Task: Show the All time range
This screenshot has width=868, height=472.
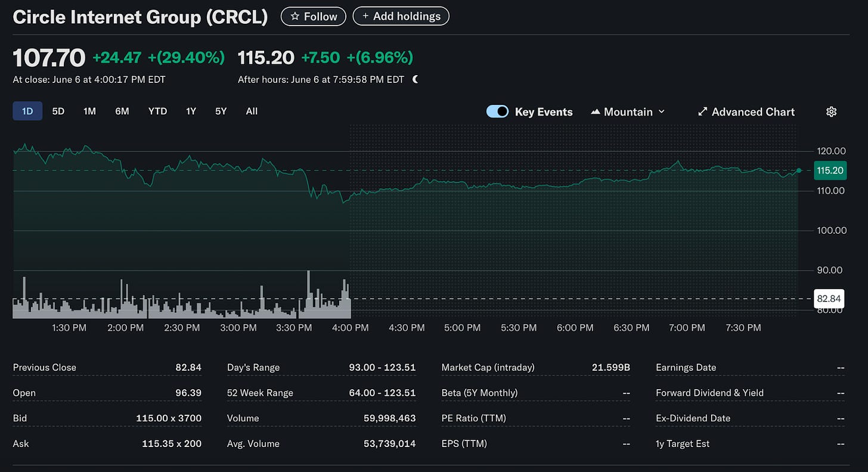Action: [252, 111]
